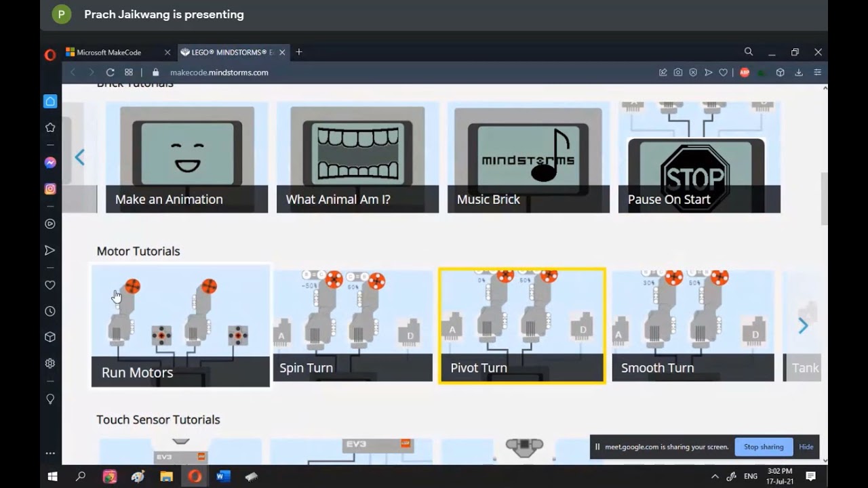Image resolution: width=868 pixels, height=488 pixels.
Task: Click the lightbulb icon in sidebar
Action: point(50,399)
